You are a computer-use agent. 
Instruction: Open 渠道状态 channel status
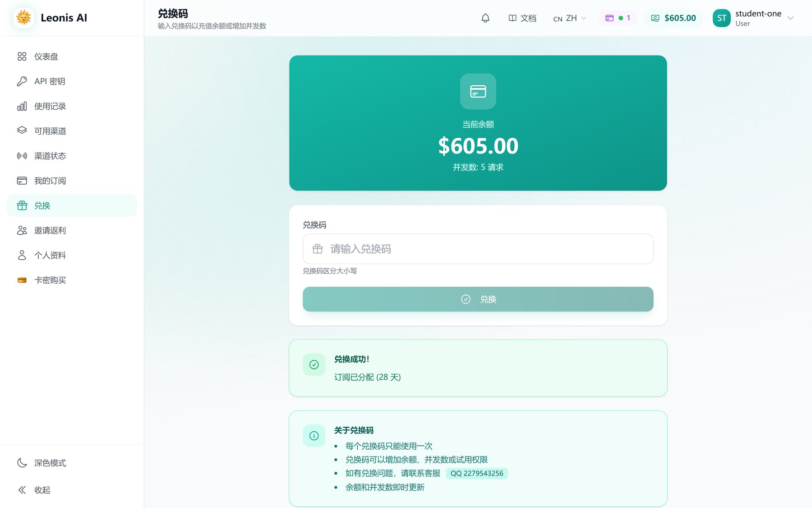(72, 156)
